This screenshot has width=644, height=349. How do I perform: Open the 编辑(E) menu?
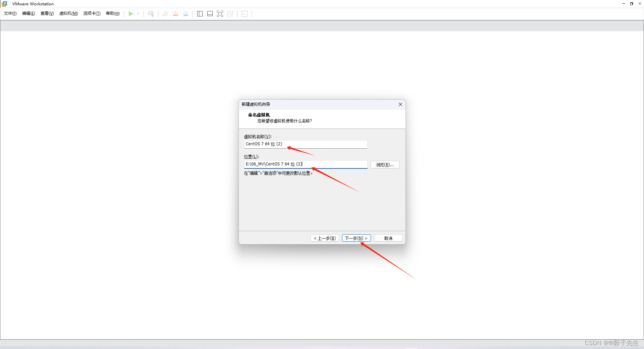(29, 13)
